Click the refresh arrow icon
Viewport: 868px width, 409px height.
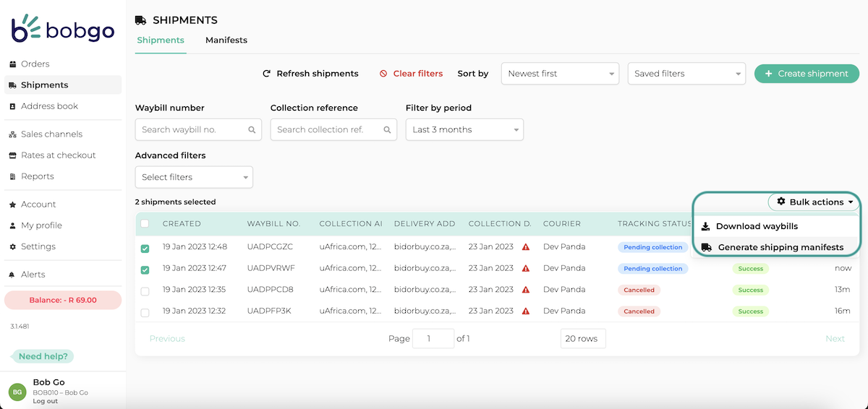[266, 74]
